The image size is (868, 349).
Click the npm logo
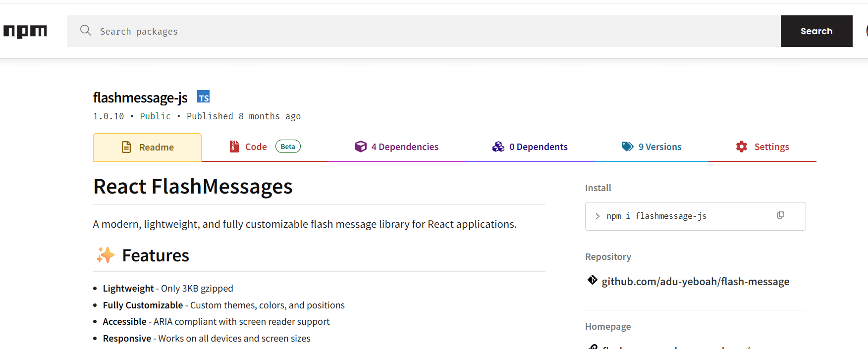point(25,31)
